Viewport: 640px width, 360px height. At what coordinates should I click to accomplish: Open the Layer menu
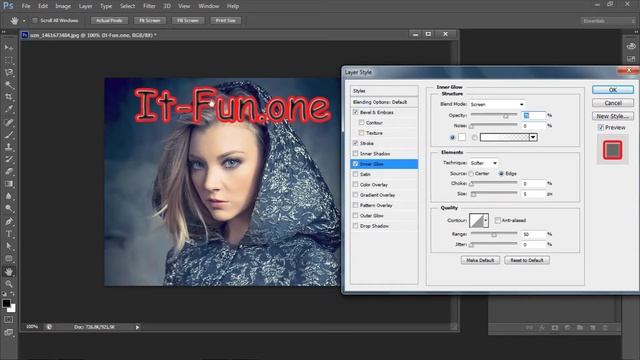pos(85,6)
